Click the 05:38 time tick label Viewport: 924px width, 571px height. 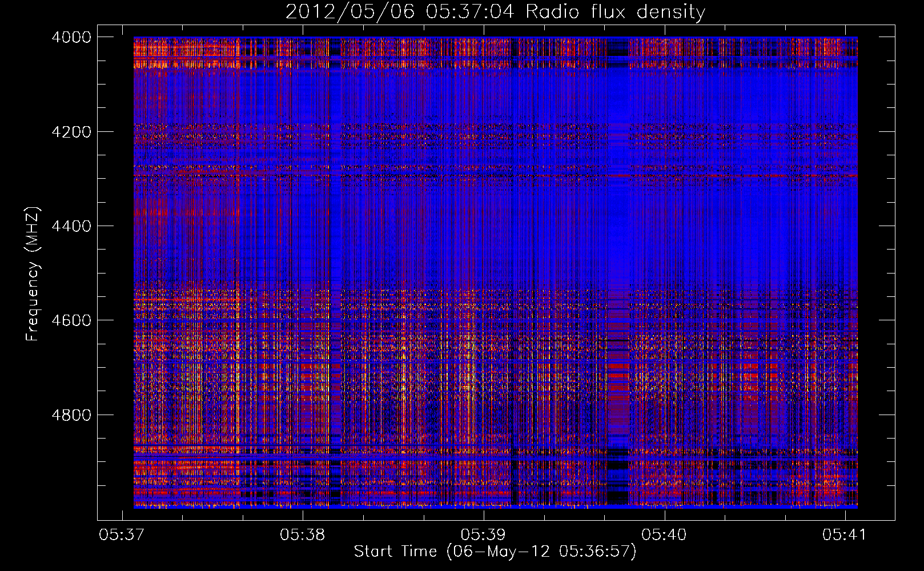pyautogui.click(x=303, y=534)
